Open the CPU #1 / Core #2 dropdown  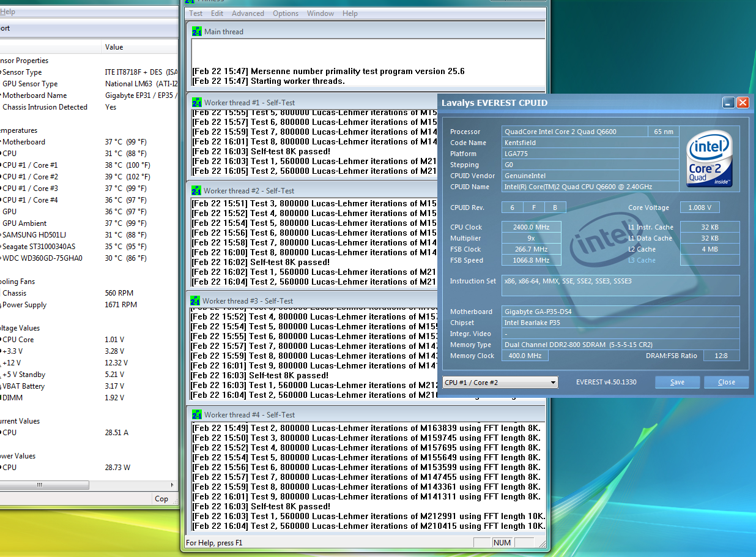[x=500, y=383]
